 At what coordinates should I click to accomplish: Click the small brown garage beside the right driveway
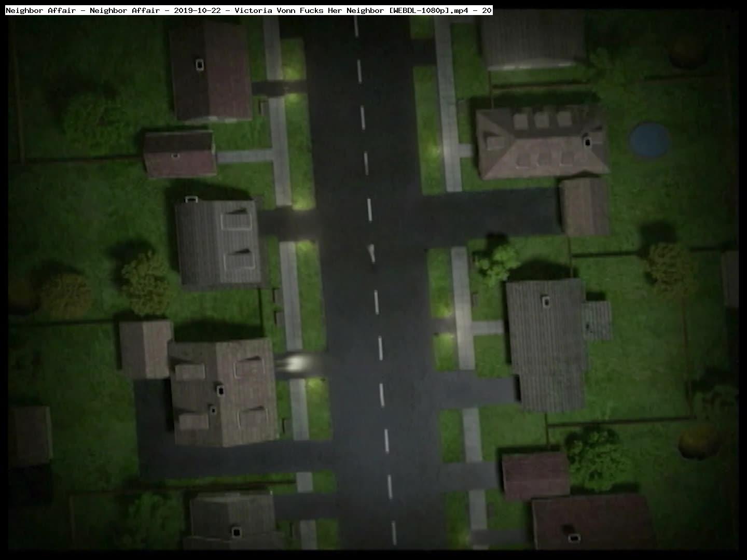[584, 207]
